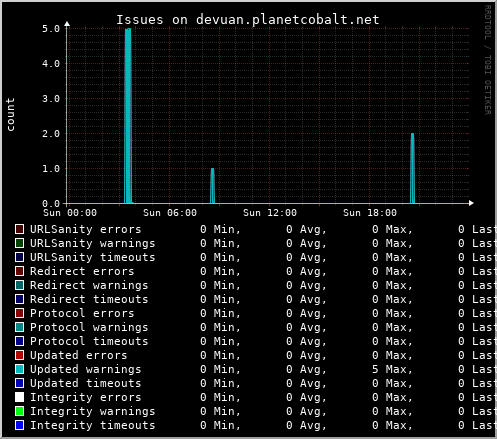
Task: Click the Sun 12:00 time axis label
Action: pyautogui.click(x=270, y=213)
